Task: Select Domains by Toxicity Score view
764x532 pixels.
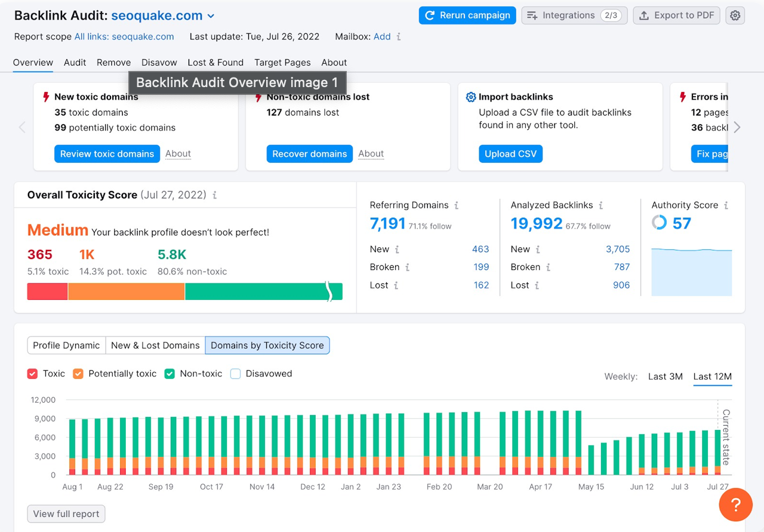Action: 267,345
